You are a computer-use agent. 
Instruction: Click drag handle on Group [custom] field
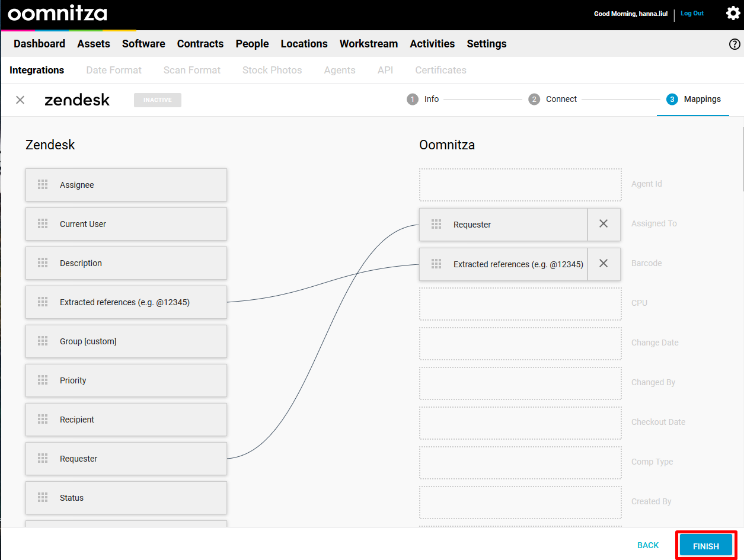coord(43,341)
